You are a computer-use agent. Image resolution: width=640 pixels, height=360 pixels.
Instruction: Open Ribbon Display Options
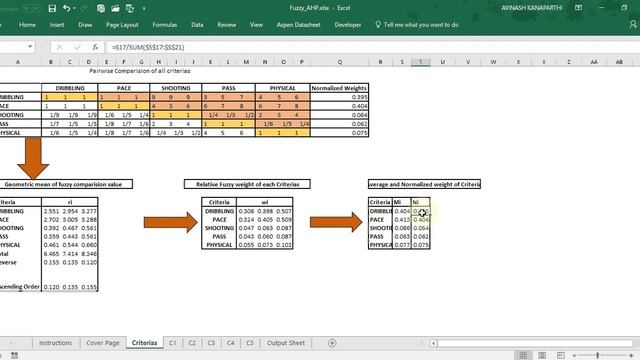click(x=578, y=8)
